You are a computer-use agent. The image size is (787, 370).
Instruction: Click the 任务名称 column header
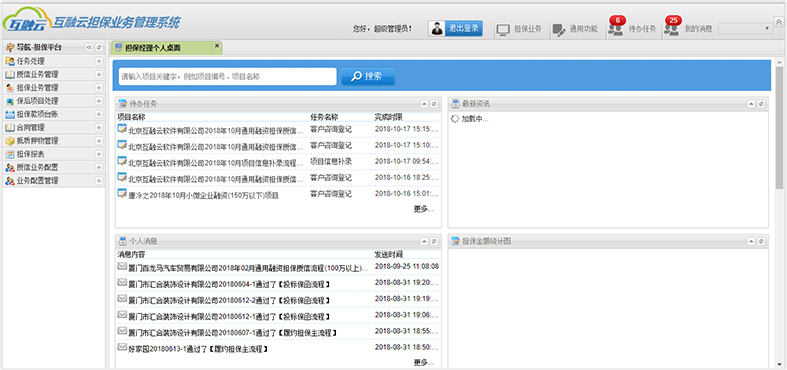324,117
